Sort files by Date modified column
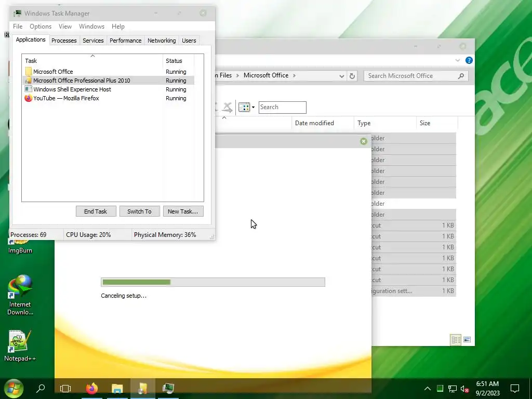 tap(322, 123)
